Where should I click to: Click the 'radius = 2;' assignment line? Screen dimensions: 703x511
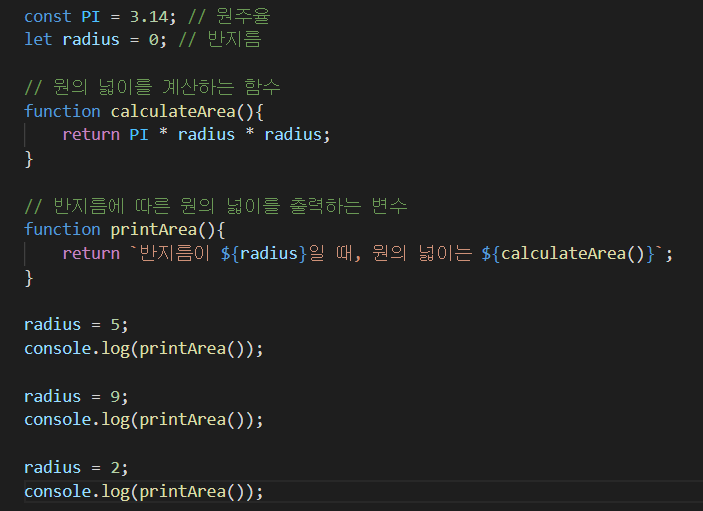click(x=76, y=468)
